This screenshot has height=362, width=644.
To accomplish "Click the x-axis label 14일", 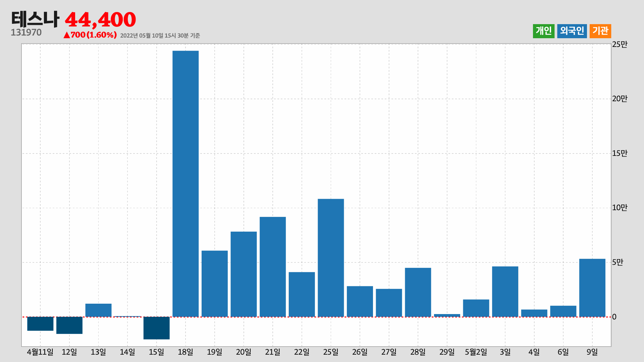I will 127,352.
